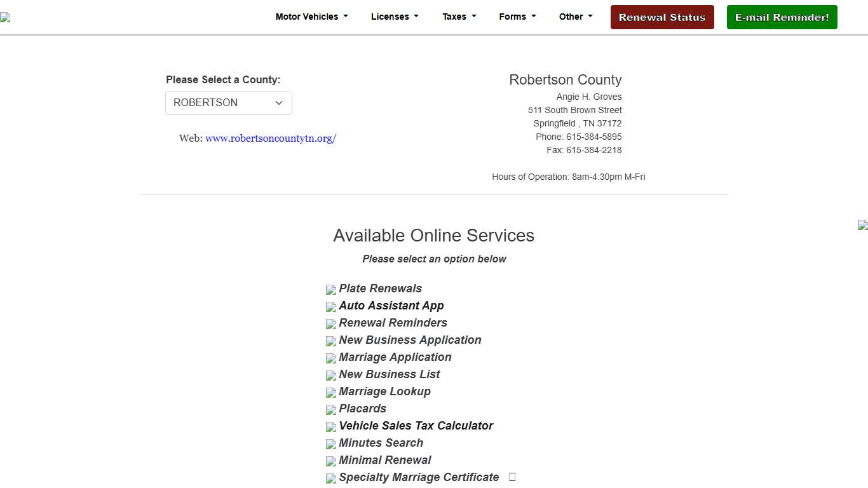This screenshot has height=488, width=868.
Task: Click the icon next to Minutes Search
Action: (x=331, y=444)
